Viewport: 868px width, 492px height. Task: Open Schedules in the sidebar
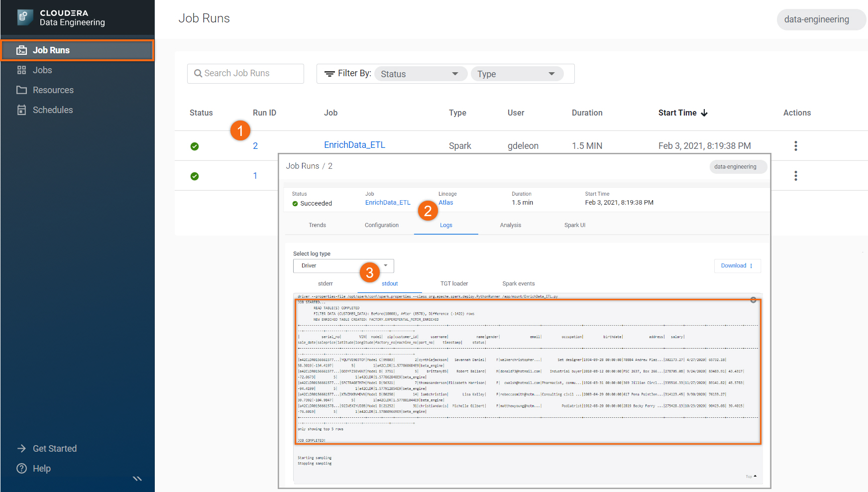point(53,110)
